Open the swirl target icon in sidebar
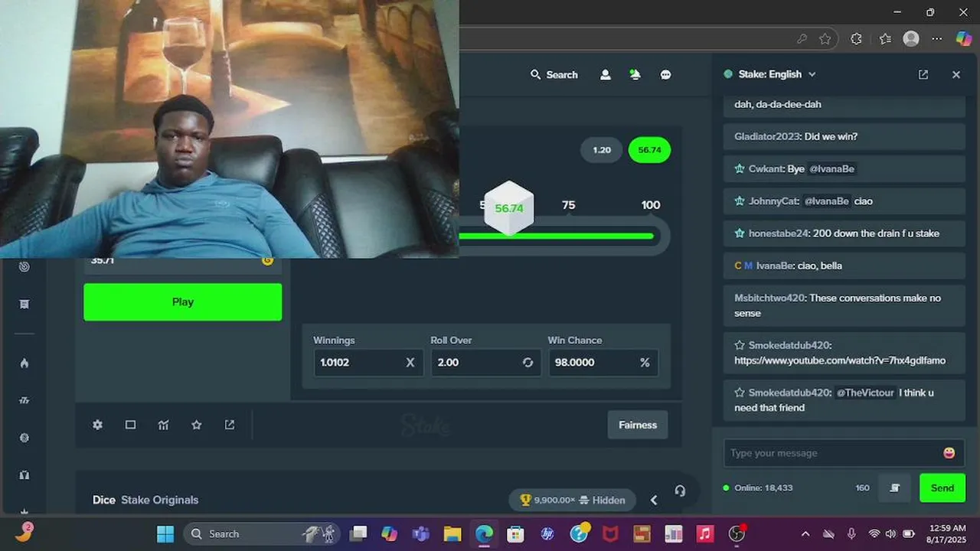 point(24,266)
